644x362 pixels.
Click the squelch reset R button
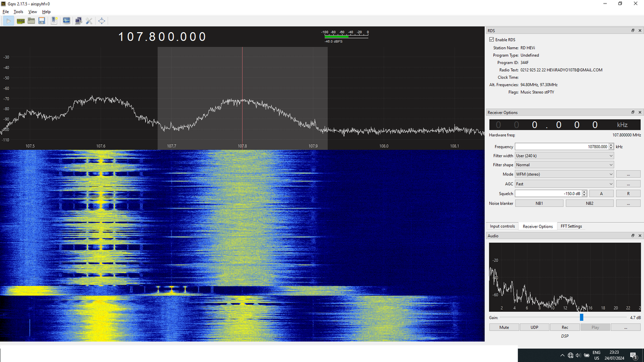pyautogui.click(x=628, y=194)
